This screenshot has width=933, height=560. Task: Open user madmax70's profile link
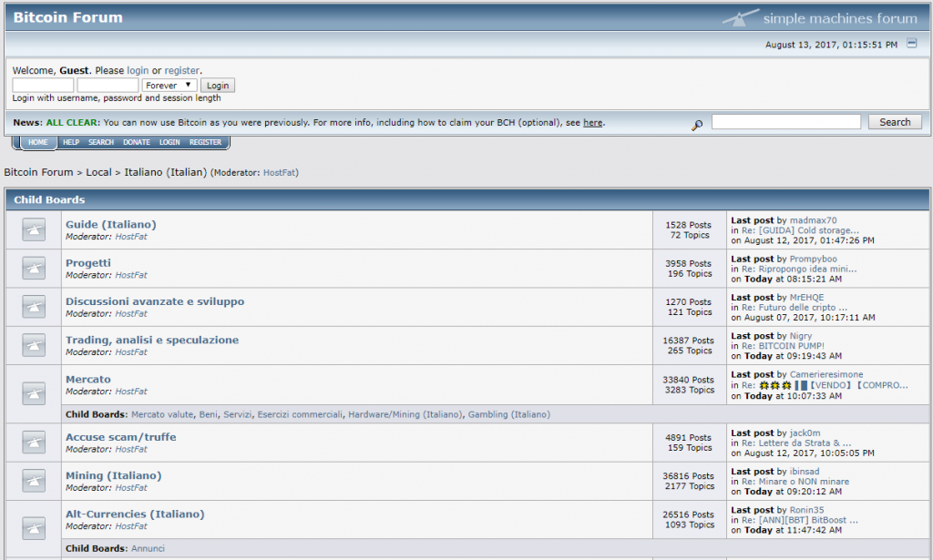click(813, 220)
